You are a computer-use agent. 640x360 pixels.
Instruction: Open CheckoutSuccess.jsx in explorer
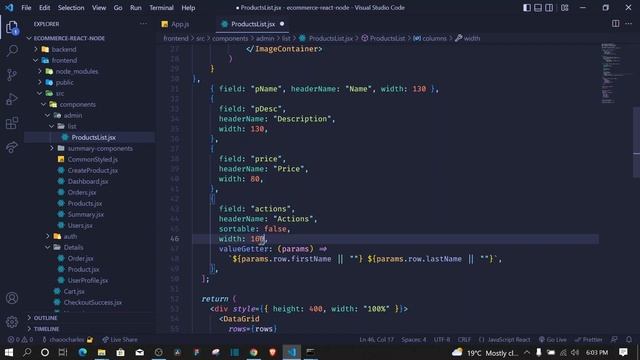pos(93,302)
